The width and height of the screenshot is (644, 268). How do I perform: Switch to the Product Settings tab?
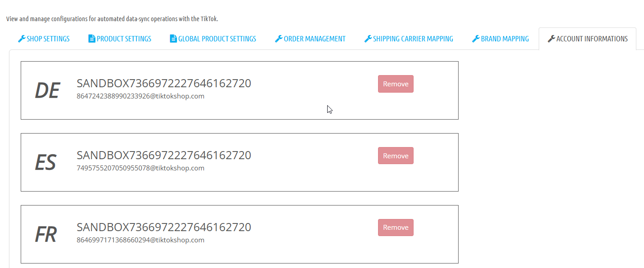click(120, 39)
